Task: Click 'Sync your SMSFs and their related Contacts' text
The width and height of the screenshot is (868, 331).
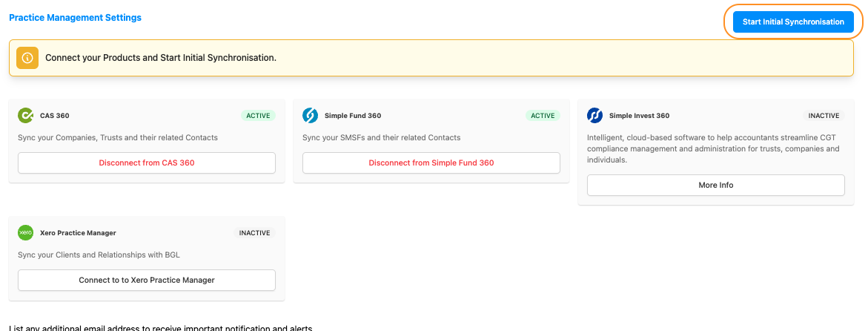Action: [382, 137]
